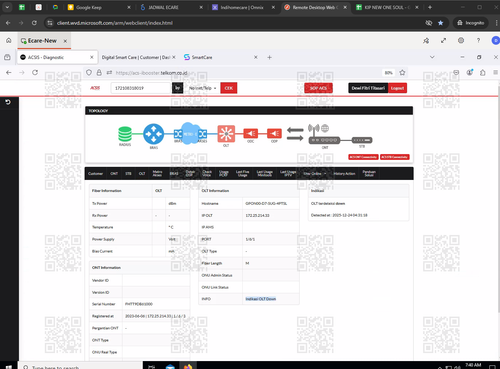Screen dimensions: 500x369
Task: Click the ACS STB Connectivity button
Action: click(x=395, y=157)
